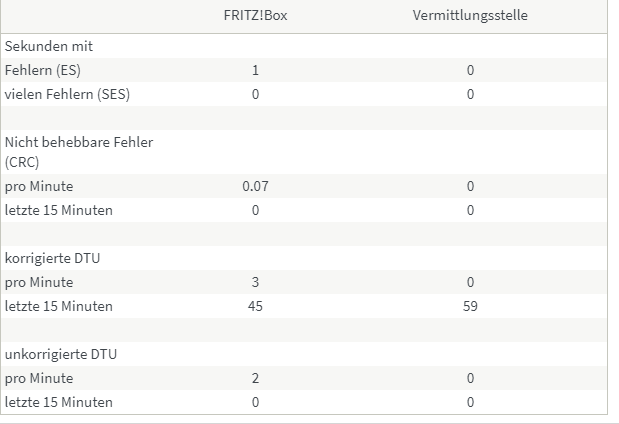This screenshot has height=424, width=619.
Task: Click letzte 15 Minuten label under CRC
Action: coord(59,210)
